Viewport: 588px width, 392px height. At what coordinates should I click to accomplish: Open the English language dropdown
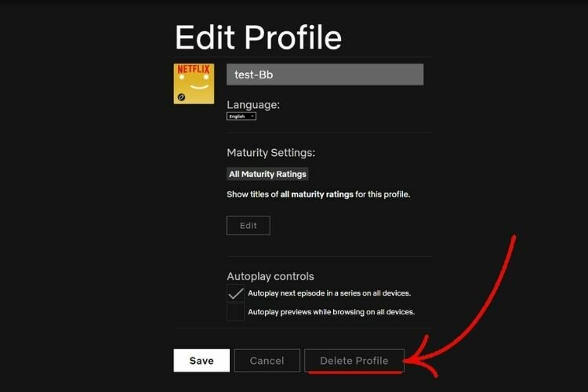point(241,116)
